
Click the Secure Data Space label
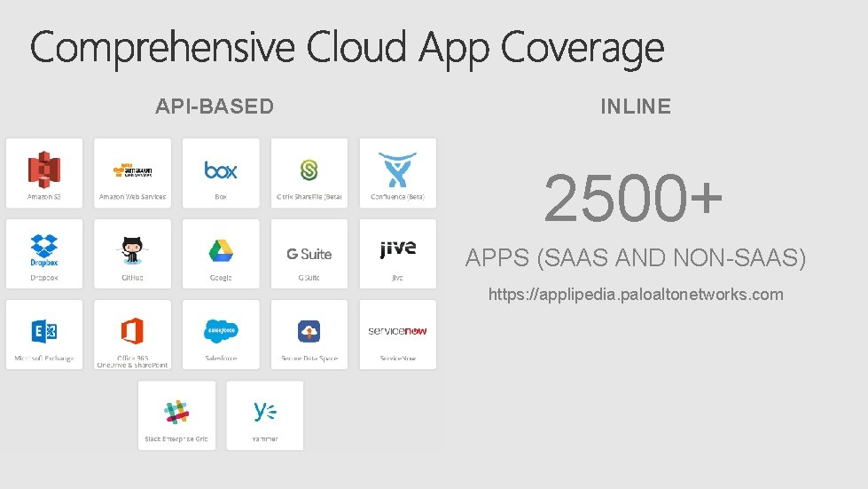(309, 359)
